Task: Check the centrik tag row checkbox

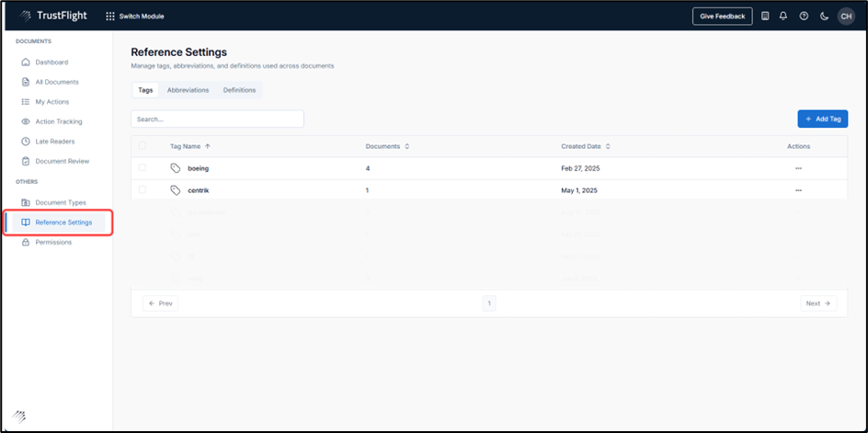Action: coord(143,190)
